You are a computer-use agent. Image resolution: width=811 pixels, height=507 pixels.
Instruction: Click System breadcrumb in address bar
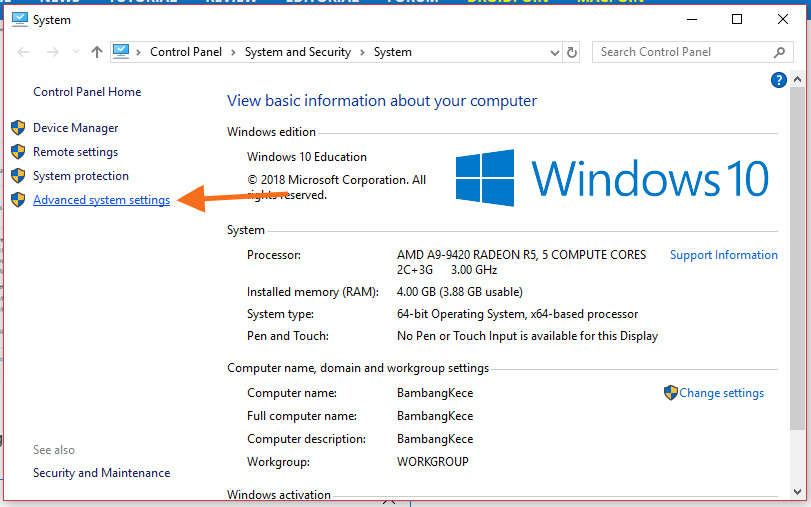[x=393, y=52]
